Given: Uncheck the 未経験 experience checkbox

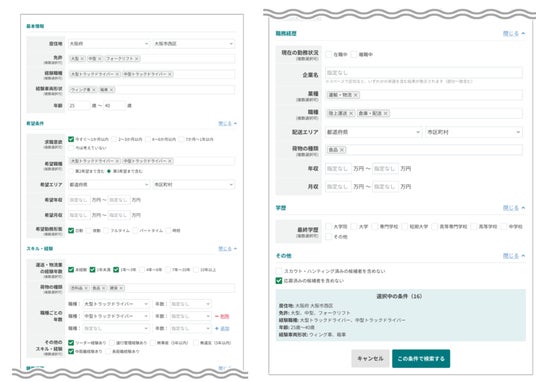Looking at the screenshot, I should [71, 270].
